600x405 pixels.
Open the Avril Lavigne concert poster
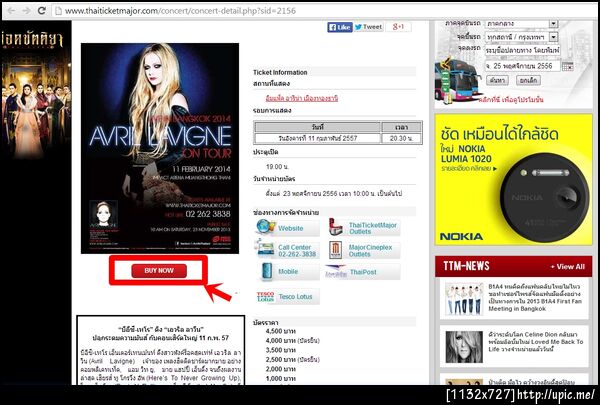[160, 148]
